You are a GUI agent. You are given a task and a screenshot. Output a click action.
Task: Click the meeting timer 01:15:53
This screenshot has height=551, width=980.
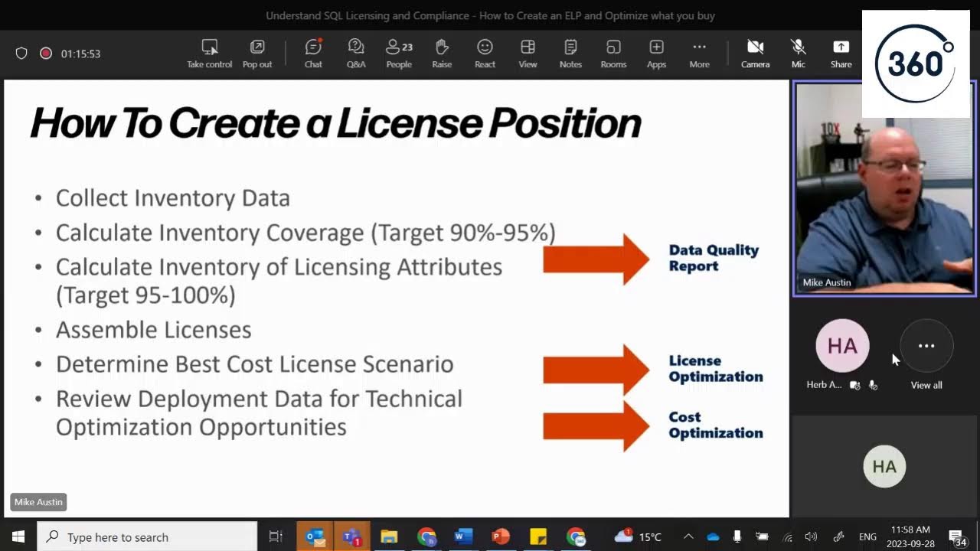80,54
